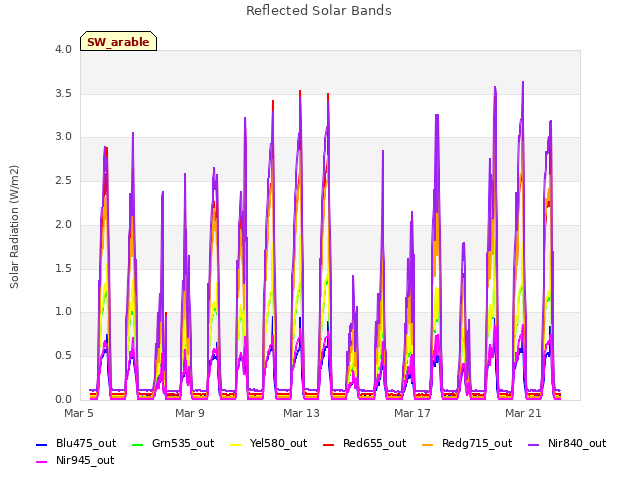Click the 2.5 y-axis tick label

pyautogui.click(x=63, y=180)
